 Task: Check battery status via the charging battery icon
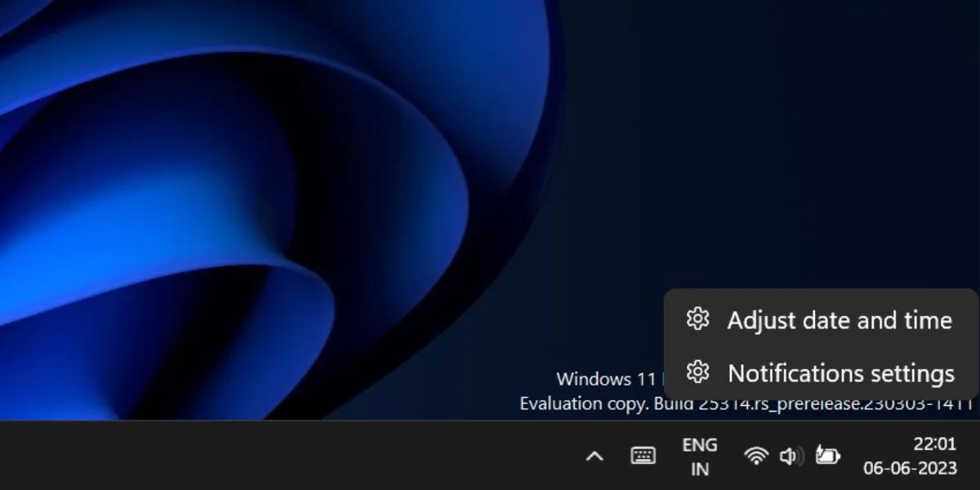(827, 456)
